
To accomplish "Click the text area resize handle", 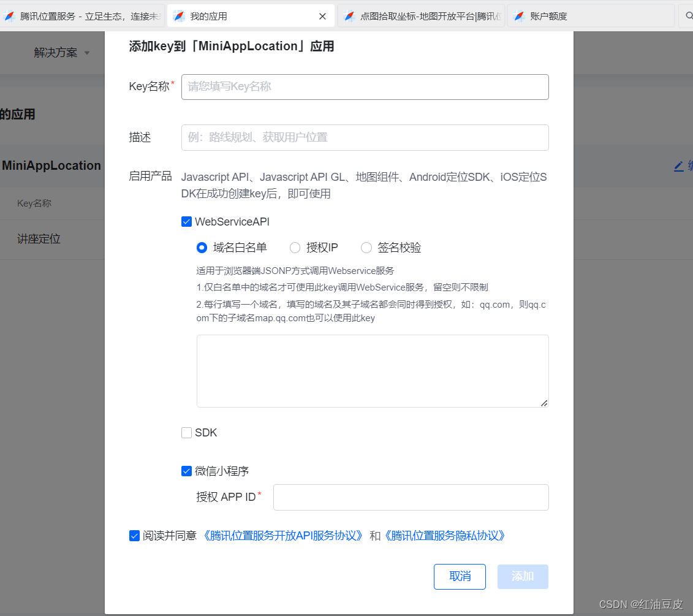I will coord(544,403).
